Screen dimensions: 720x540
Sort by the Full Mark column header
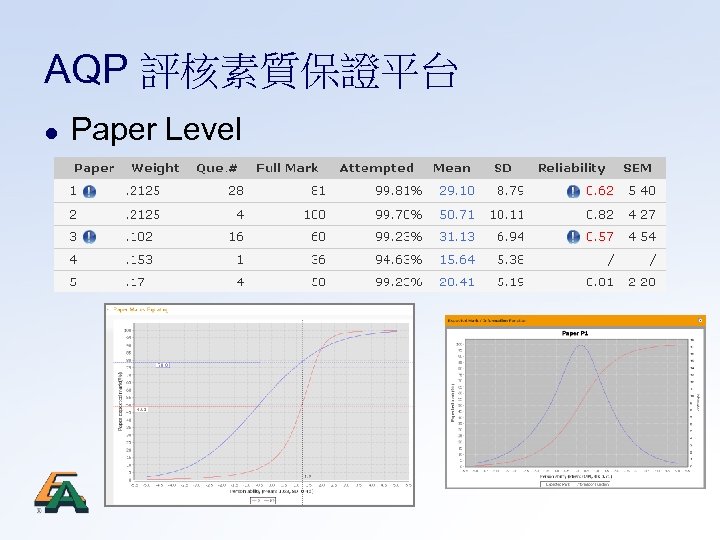click(287, 168)
